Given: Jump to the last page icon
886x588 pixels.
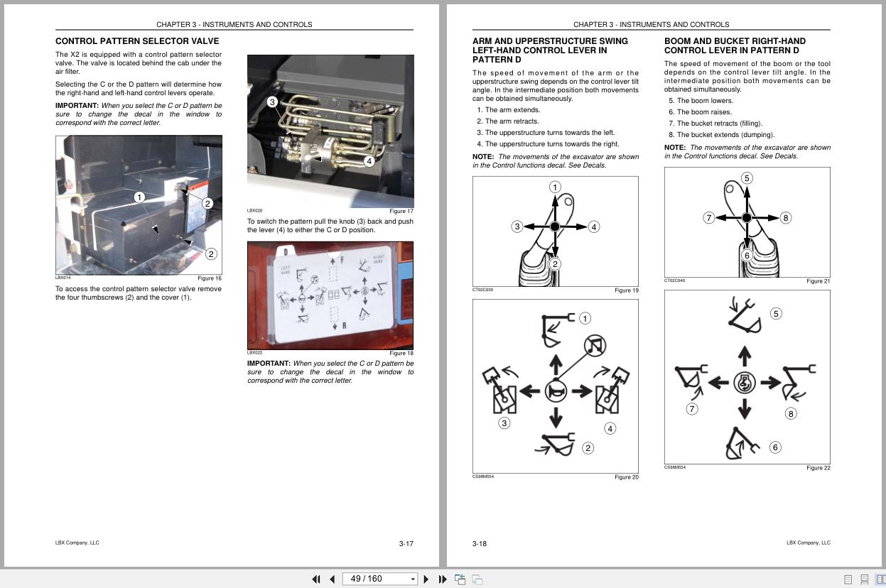Looking at the screenshot, I should [x=442, y=579].
